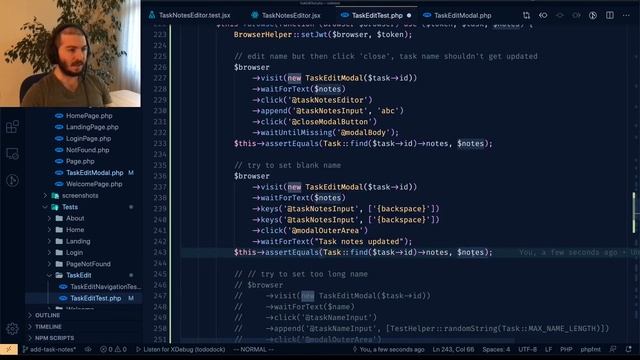The height and width of the screenshot is (360, 640).
Task: Place cursor on 'try to set blank name' comment
Action: [x=287, y=165]
